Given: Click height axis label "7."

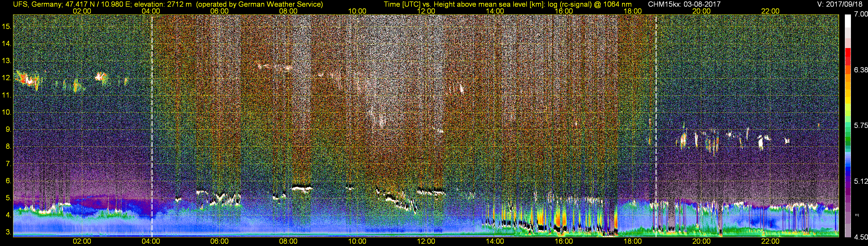Looking at the screenshot, I should 8,164.
